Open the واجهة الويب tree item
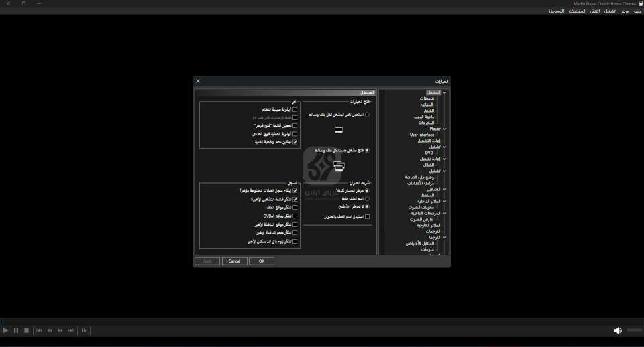The width and height of the screenshot is (644, 347). coord(424,117)
